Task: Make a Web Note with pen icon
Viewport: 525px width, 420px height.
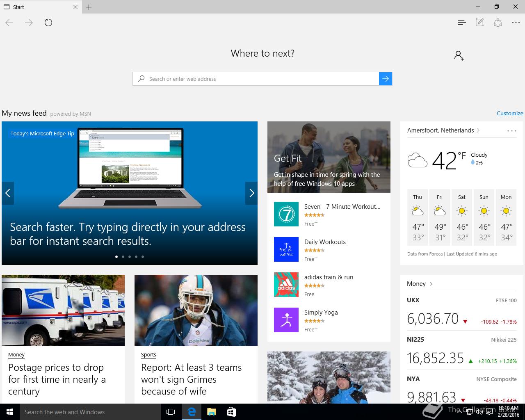Action: pyautogui.click(x=479, y=23)
